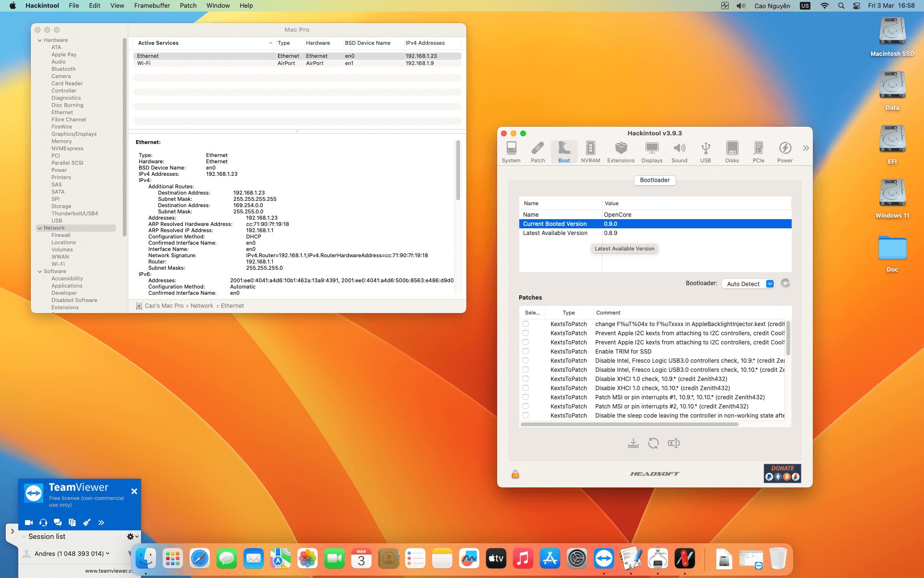Open the Patch menu in menu bar
The height and width of the screenshot is (578, 924).
pyautogui.click(x=188, y=6)
